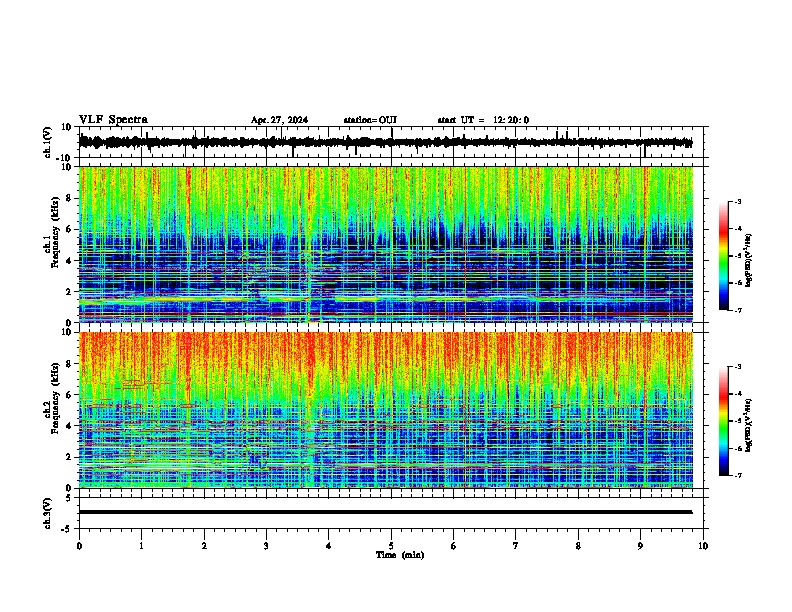Click the "Time (min)" axis title
792x612 pixels.
(x=400, y=555)
